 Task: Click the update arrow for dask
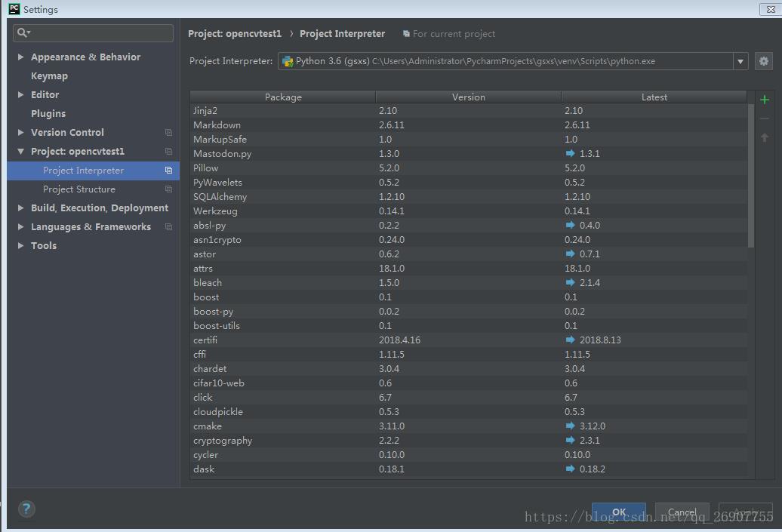(x=570, y=469)
